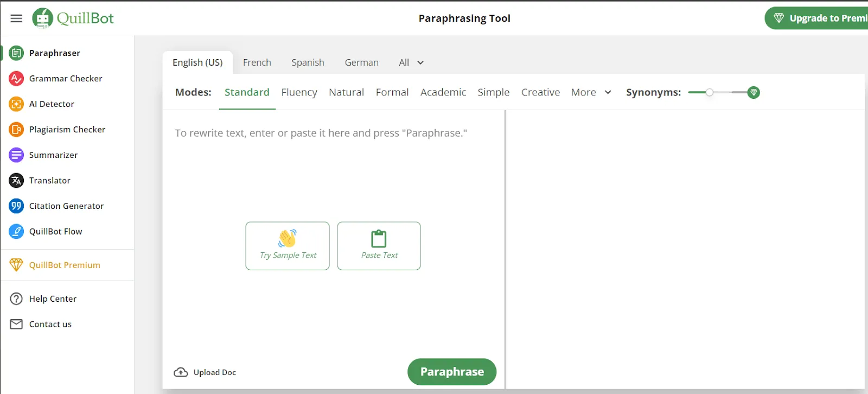This screenshot has height=394, width=868.
Task: Click the Summarizer sidebar icon
Action: pos(16,155)
